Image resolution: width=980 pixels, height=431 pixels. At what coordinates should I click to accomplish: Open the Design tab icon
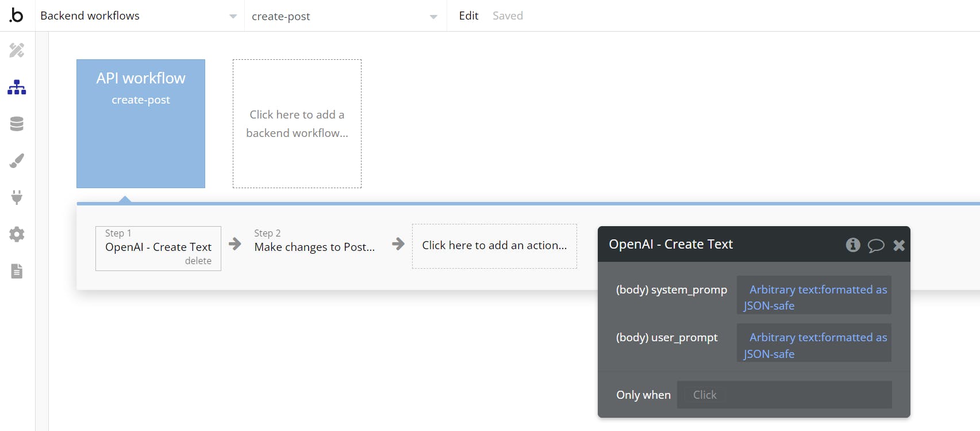coord(17,51)
